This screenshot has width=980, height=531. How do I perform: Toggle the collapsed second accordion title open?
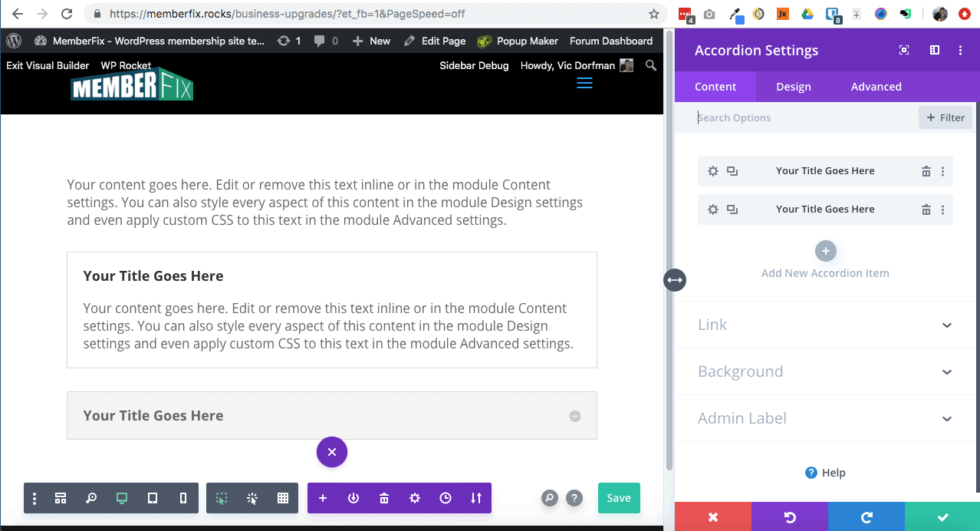point(574,416)
